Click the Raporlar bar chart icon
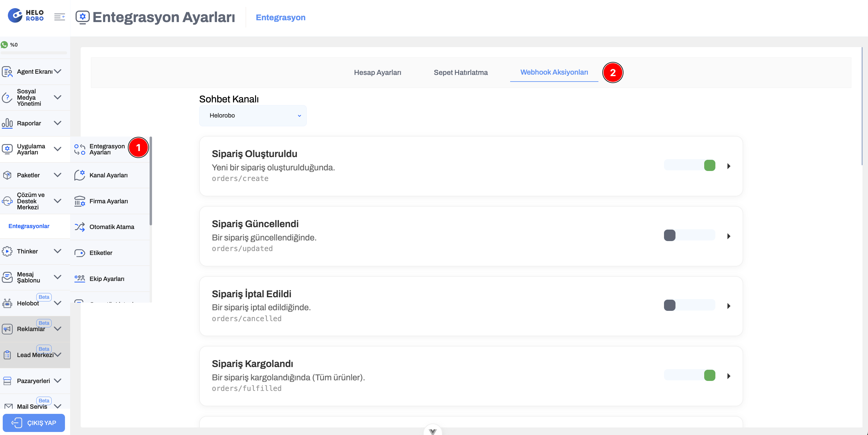The height and width of the screenshot is (435, 868). [x=7, y=123]
